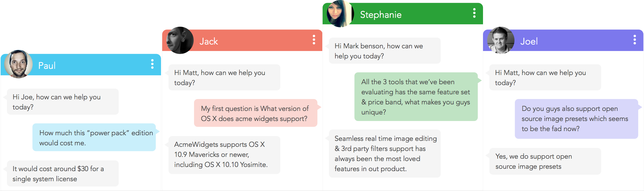This screenshot has height=191, width=644.
Task: Click Stephanie's avatar image
Action: pyautogui.click(x=340, y=14)
